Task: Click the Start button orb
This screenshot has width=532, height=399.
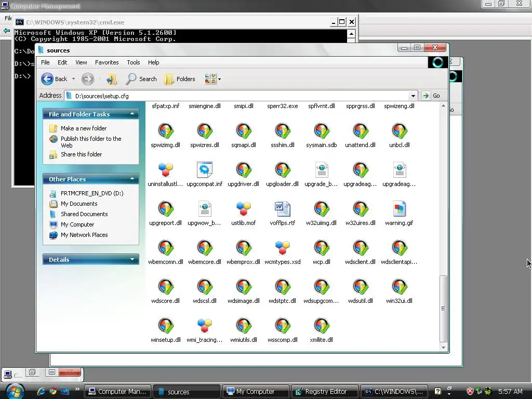Action: 15,392
